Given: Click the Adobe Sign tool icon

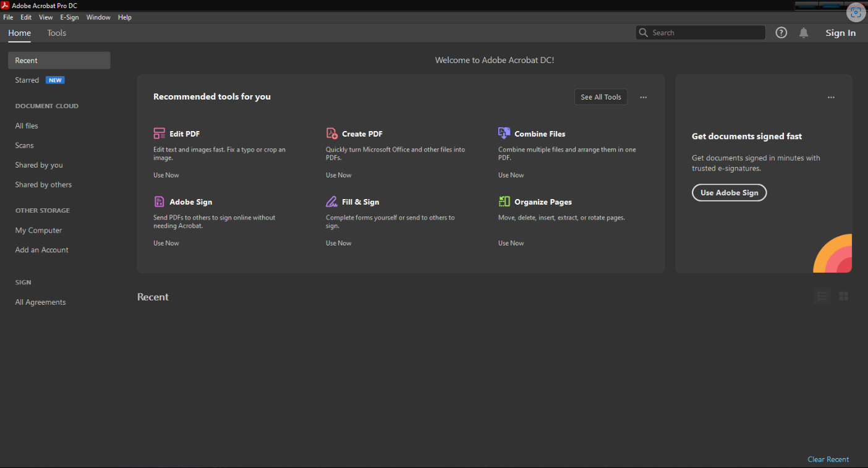Looking at the screenshot, I should pos(160,202).
